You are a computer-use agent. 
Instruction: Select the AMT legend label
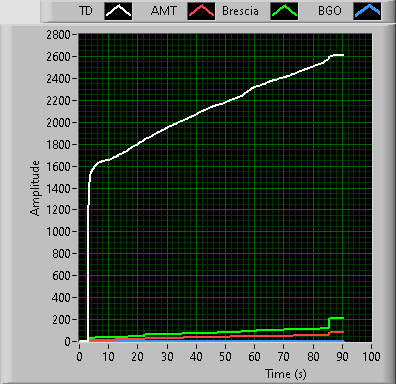click(x=163, y=11)
